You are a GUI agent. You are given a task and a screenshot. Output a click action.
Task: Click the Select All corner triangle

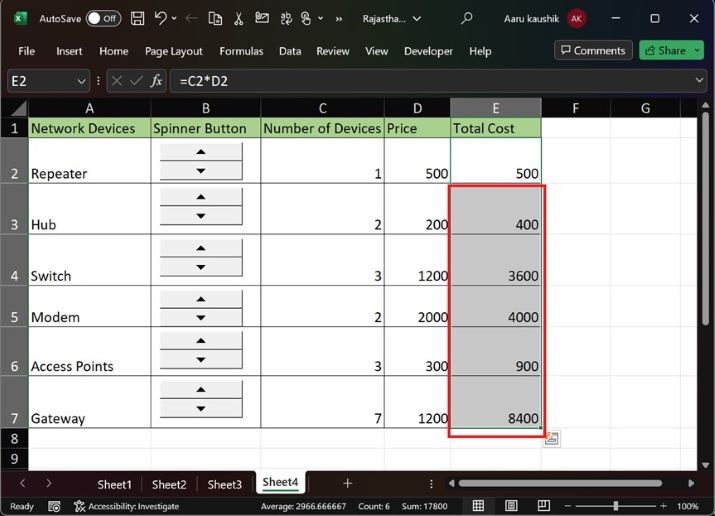tap(17, 108)
